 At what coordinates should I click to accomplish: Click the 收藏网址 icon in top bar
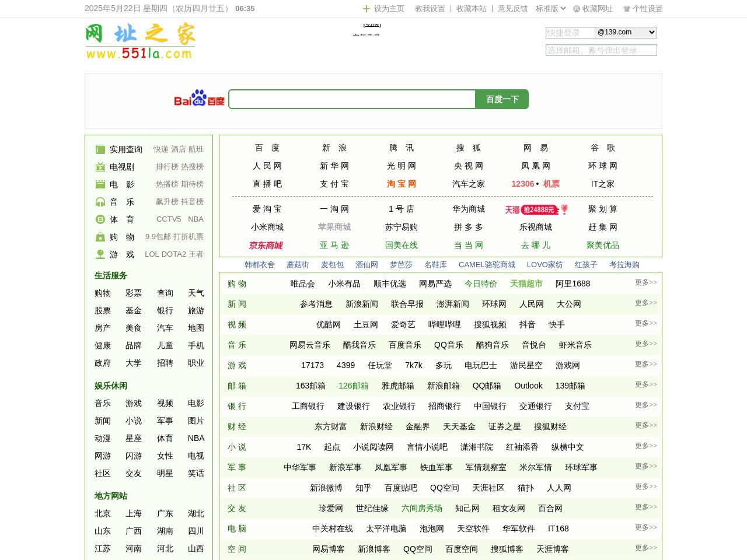coord(577,9)
